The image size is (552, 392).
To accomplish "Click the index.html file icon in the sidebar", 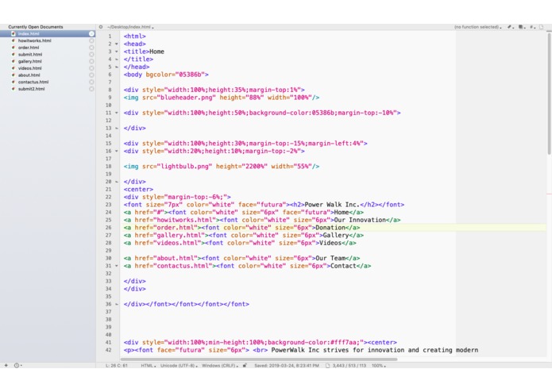I will (13, 34).
